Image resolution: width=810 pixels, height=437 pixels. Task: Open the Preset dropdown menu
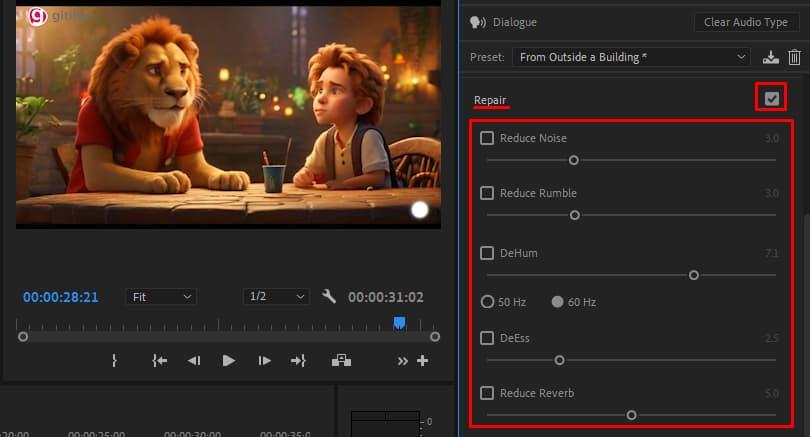click(631, 58)
